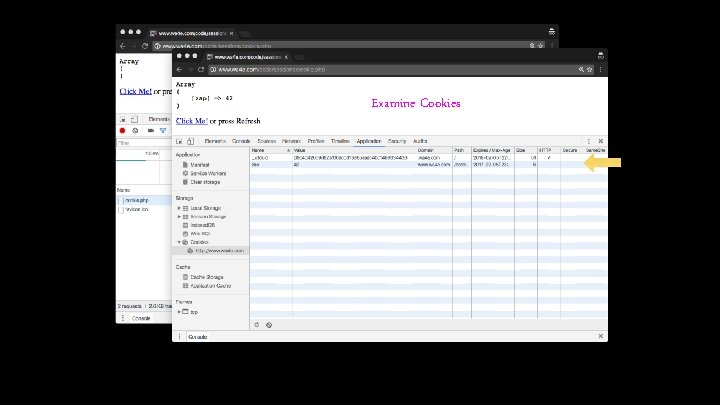The height and width of the screenshot is (405, 720).
Task: Click the record button in back window DevTools
Action: (122, 130)
